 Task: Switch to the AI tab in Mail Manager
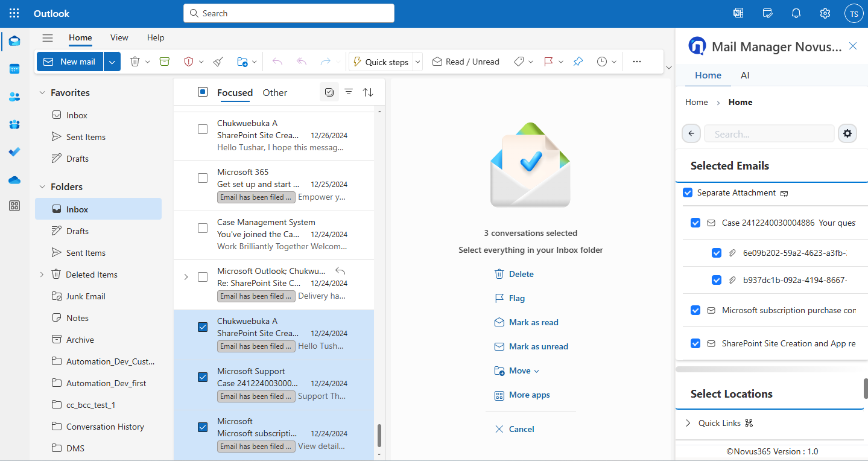coord(745,75)
